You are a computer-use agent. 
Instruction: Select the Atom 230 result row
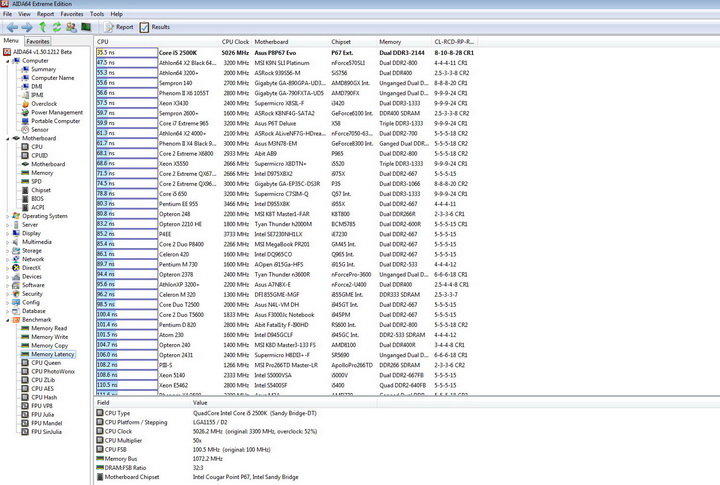click(286, 335)
